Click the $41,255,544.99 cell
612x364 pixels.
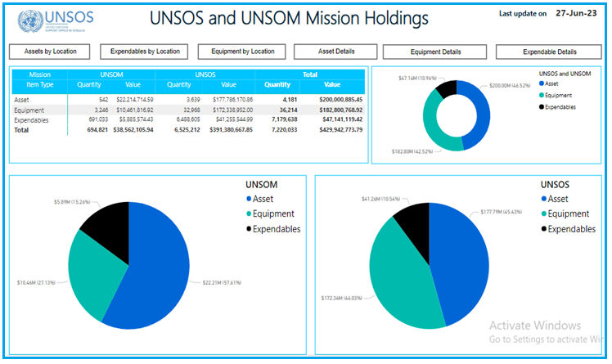coord(234,119)
